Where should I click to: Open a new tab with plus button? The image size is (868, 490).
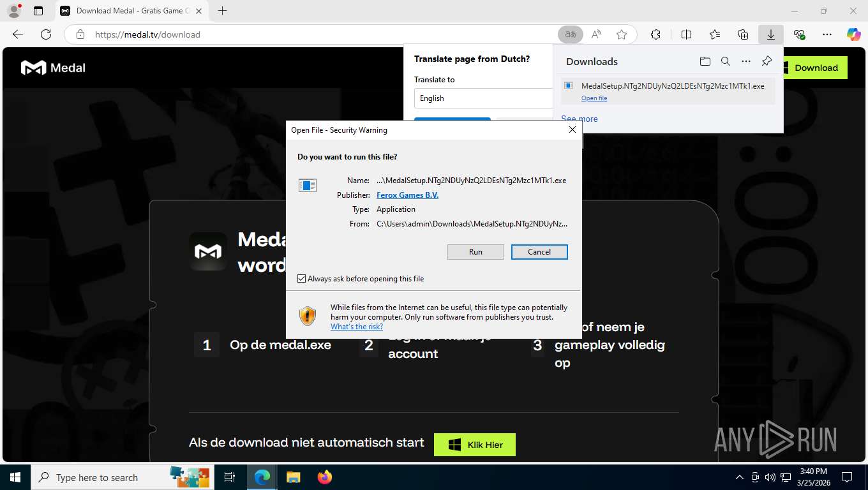point(222,11)
